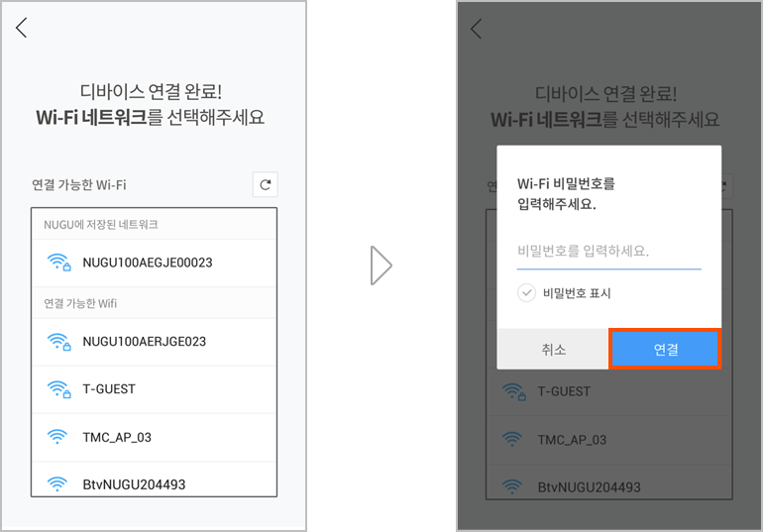Click the '연결 가능한 Wi-Fi' label

coord(79,185)
